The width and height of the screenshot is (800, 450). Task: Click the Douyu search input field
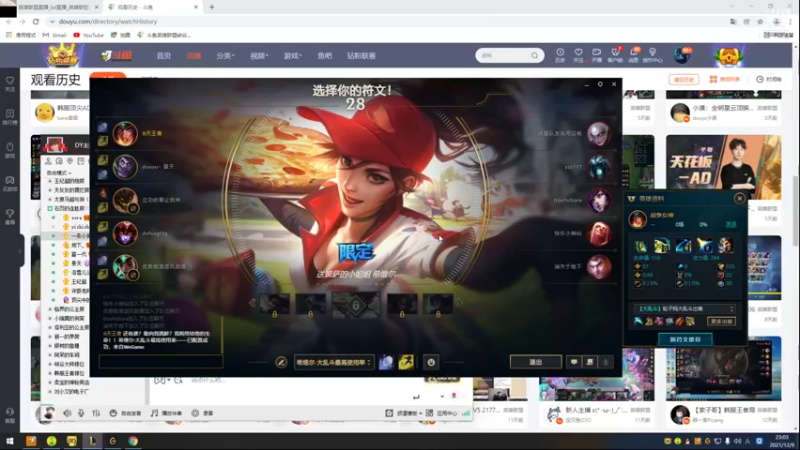504,55
